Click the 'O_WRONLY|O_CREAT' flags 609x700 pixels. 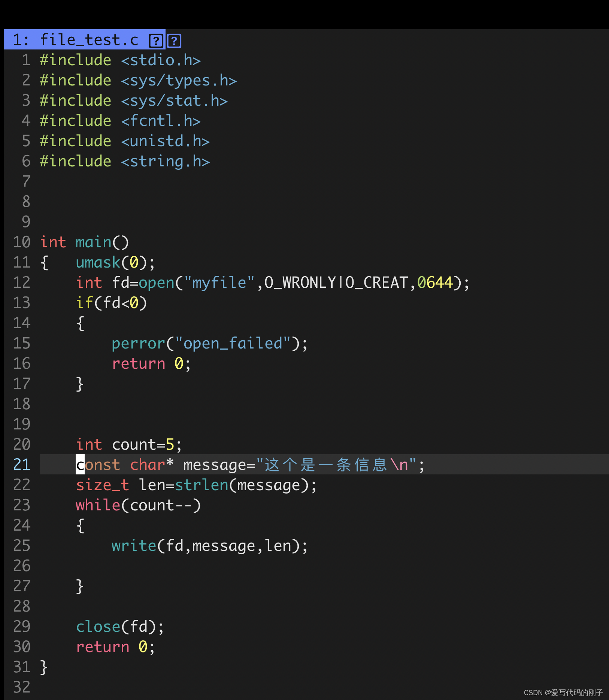point(336,283)
